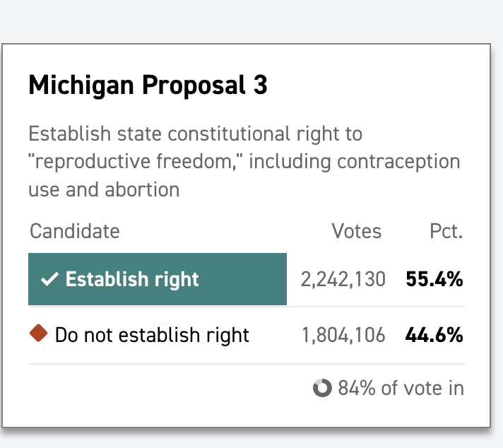Click the Pct. column header
The width and height of the screenshot is (503, 448).
[x=446, y=231]
